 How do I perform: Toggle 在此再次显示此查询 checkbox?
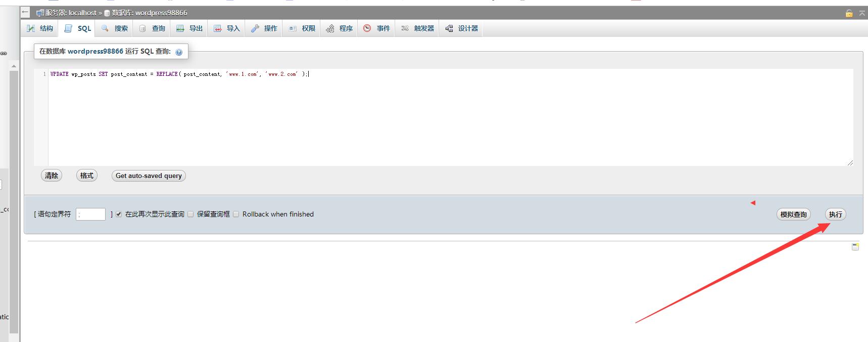119,215
